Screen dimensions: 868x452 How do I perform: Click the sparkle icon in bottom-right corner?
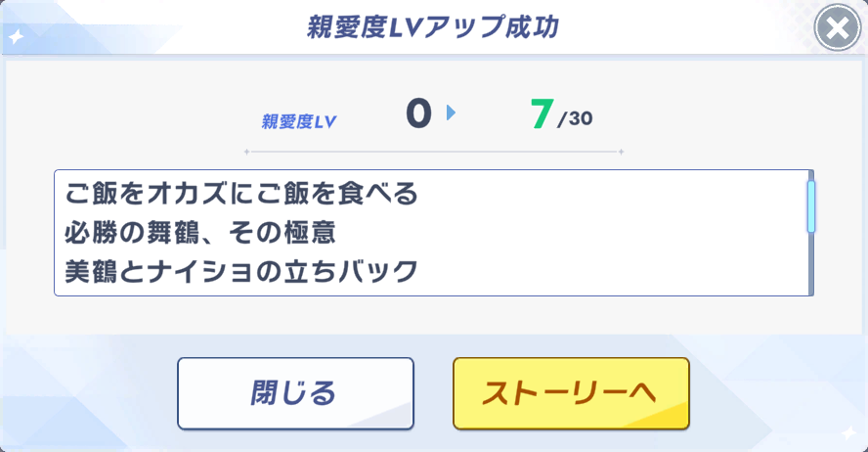tap(847, 432)
